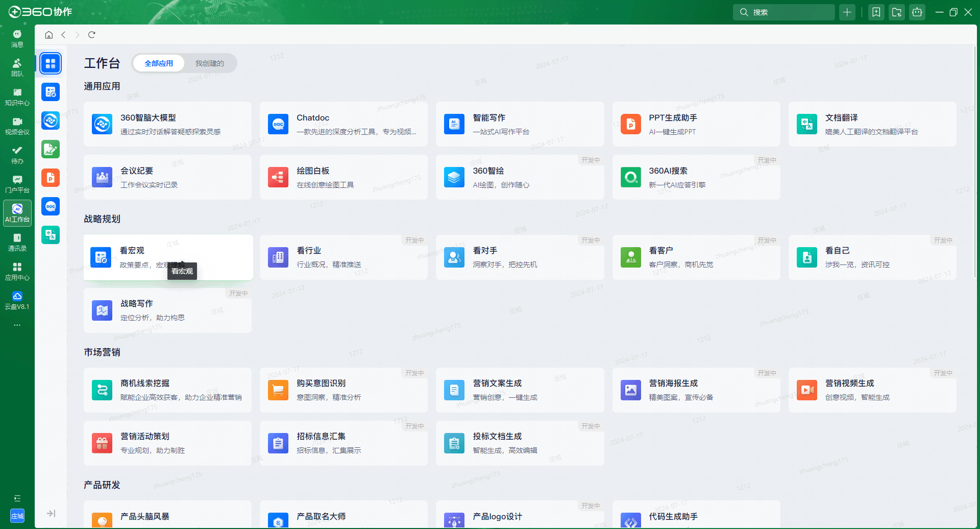The width and height of the screenshot is (980, 529).
Task: Open the 产品取名大师 card
Action: [x=344, y=514]
